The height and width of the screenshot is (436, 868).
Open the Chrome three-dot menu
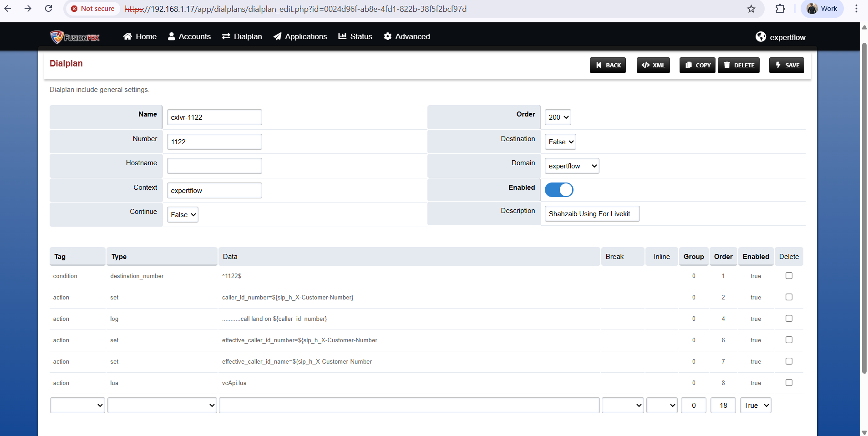tap(856, 9)
